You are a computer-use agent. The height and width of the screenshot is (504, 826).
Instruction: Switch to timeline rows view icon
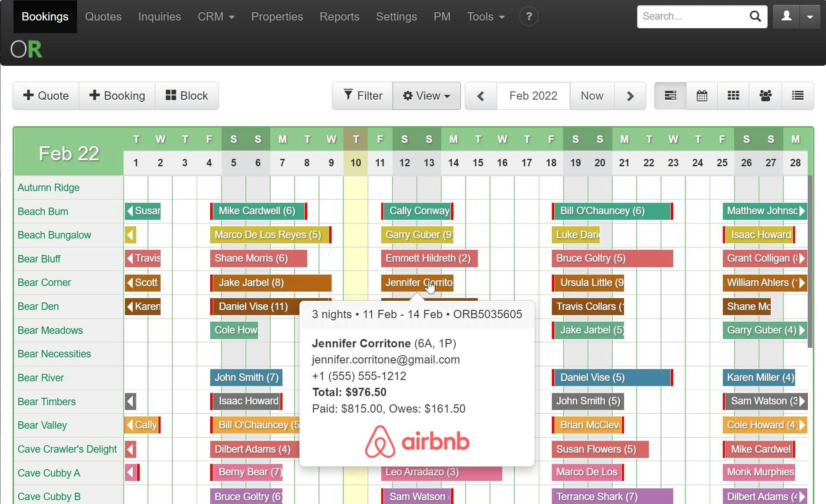pyautogui.click(x=670, y=96)
